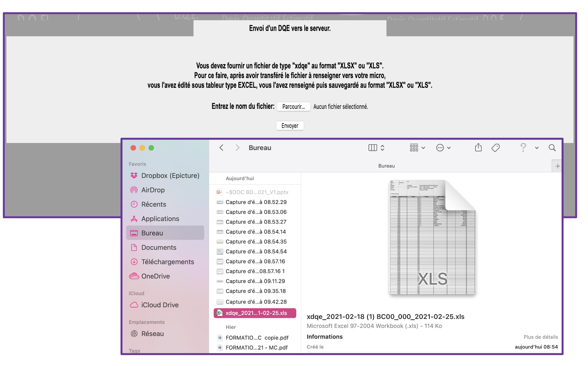This screenshot has width=588, height=366.
Task: Click Plus de détails link
Action: 541,337
